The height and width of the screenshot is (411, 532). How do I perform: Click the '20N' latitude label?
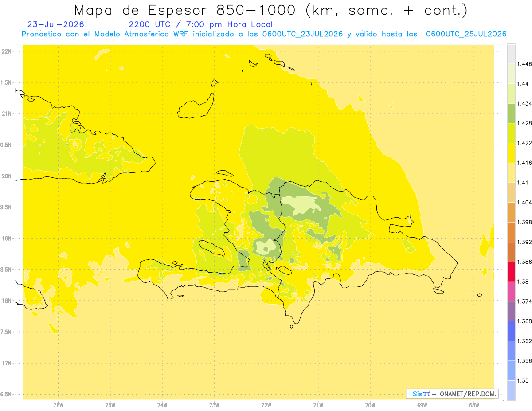click(8, 176)
